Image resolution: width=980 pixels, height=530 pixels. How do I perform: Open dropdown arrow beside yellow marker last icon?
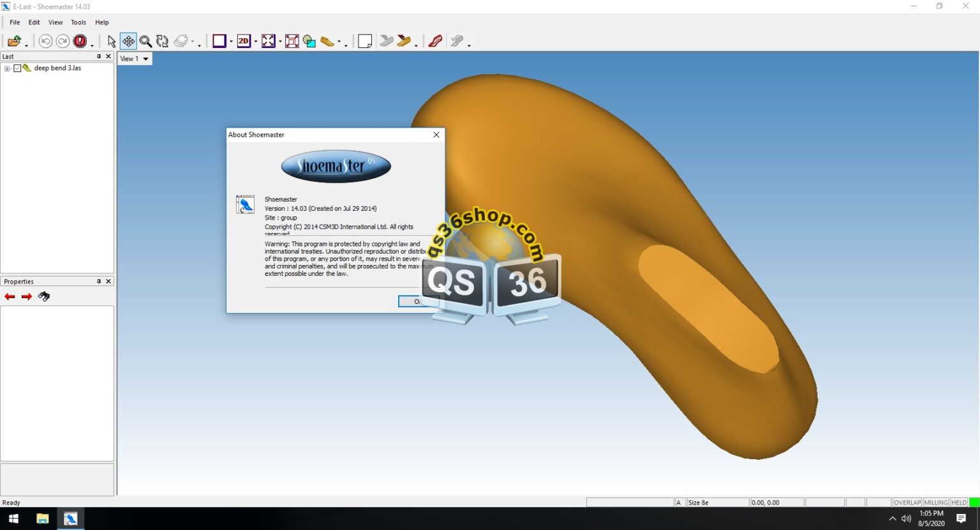click(416, 45)
